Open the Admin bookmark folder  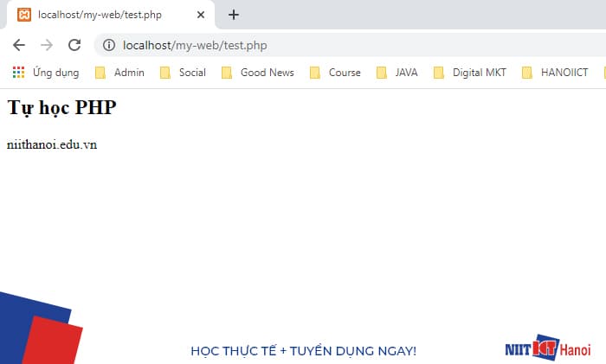tap(119, 73)
